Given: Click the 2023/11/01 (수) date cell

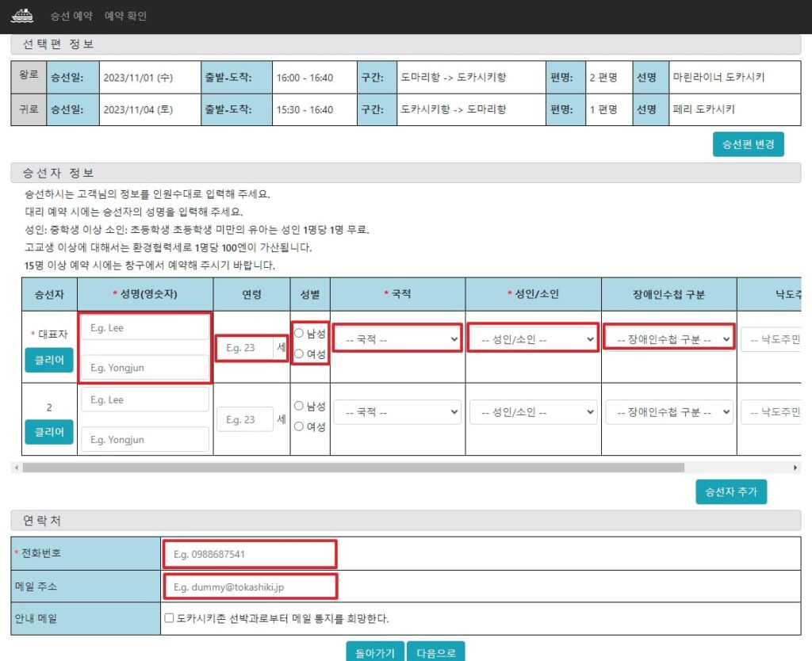Looking at the screenshot, I should pos(150,78).
